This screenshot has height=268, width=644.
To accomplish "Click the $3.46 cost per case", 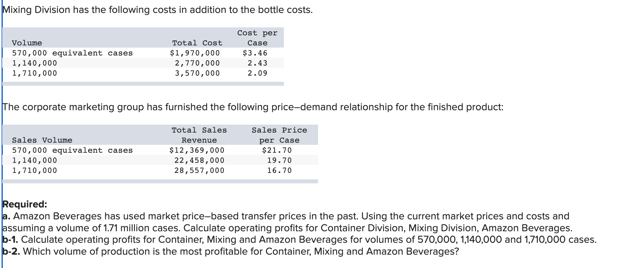I will pyautogui.click(x=255, y=53).
